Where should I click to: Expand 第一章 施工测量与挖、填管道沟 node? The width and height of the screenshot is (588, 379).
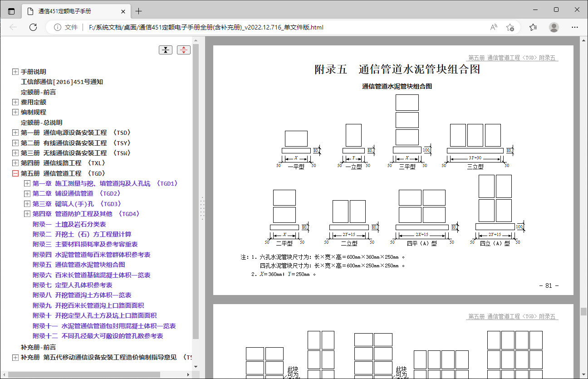click(27, 183)
